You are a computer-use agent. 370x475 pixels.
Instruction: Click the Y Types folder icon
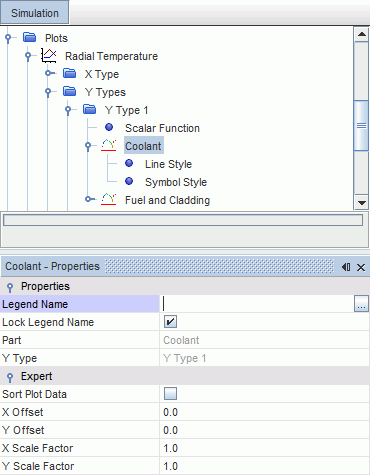tap(69, 91)
